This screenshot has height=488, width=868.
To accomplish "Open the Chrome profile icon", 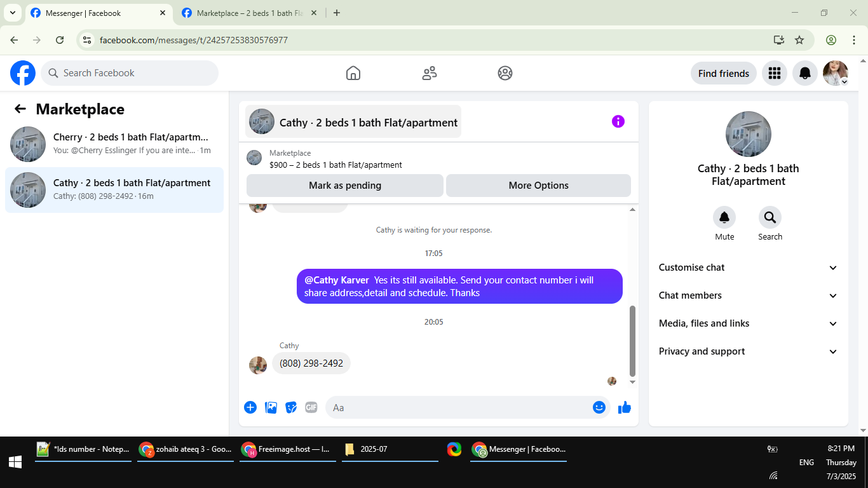I will coord(831,40).
